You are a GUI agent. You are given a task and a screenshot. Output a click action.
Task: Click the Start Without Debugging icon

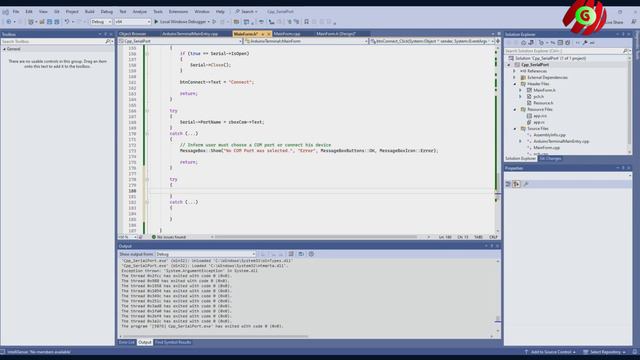[x=214, y=22]
